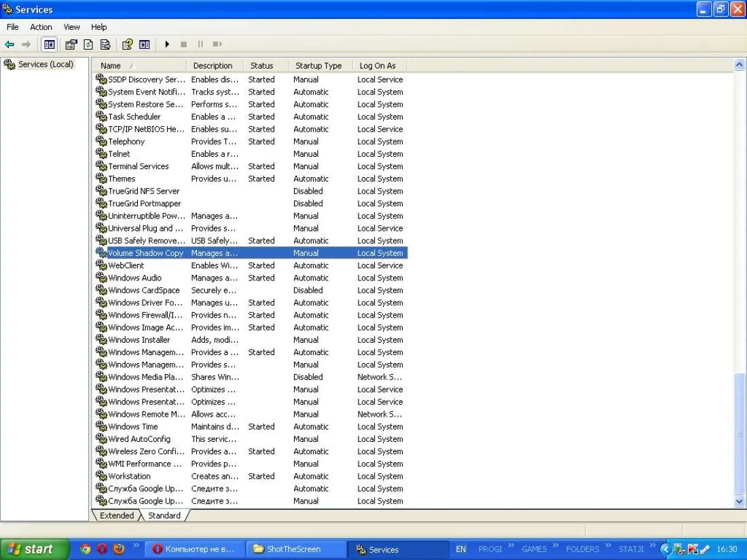Switch to the Opera Компьютер taskbar window

(x=194, y=549)
